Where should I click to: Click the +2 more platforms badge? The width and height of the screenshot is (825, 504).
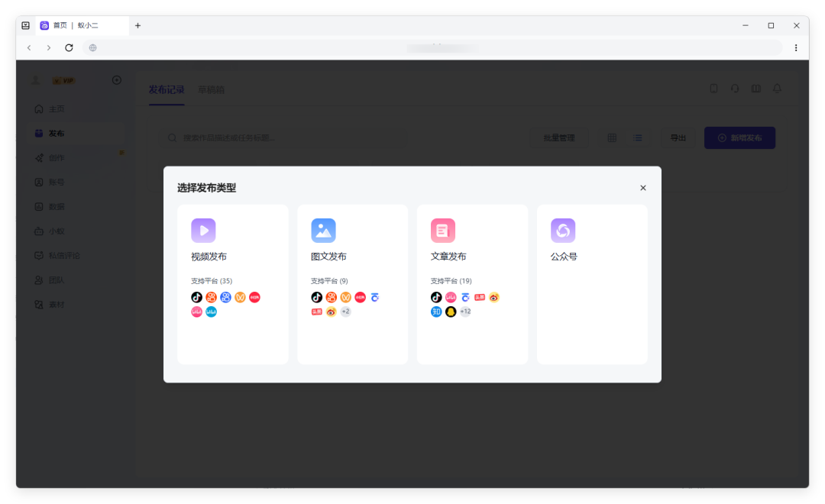(346, 312)
